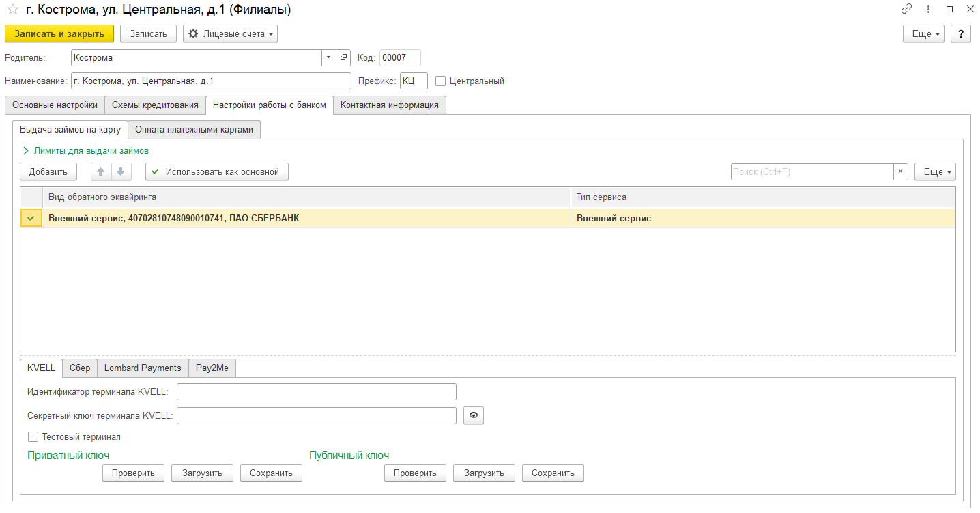Enable the Тестовый терминал checkbox
980x513 pixels.
[33, 436]
